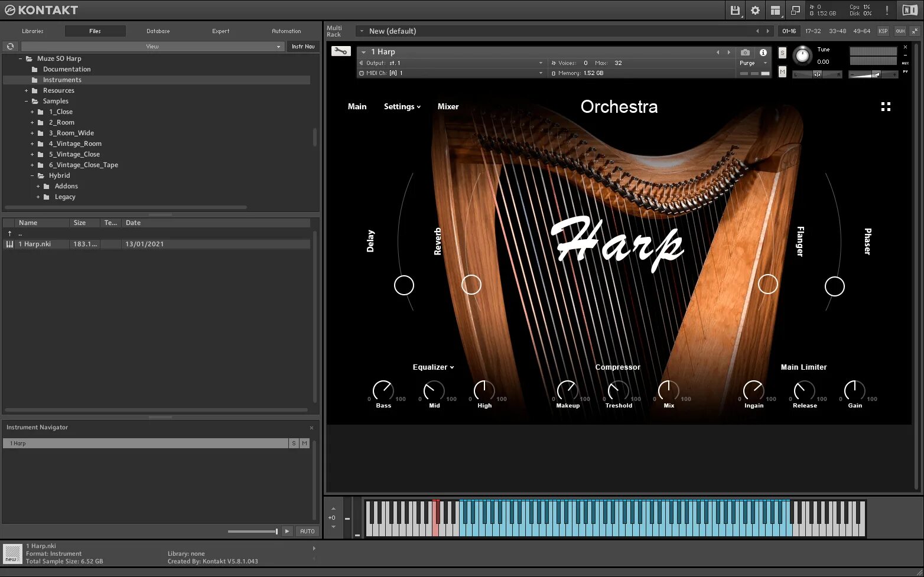Switch to Database tab
924x577 pixels.
point(158,31)
